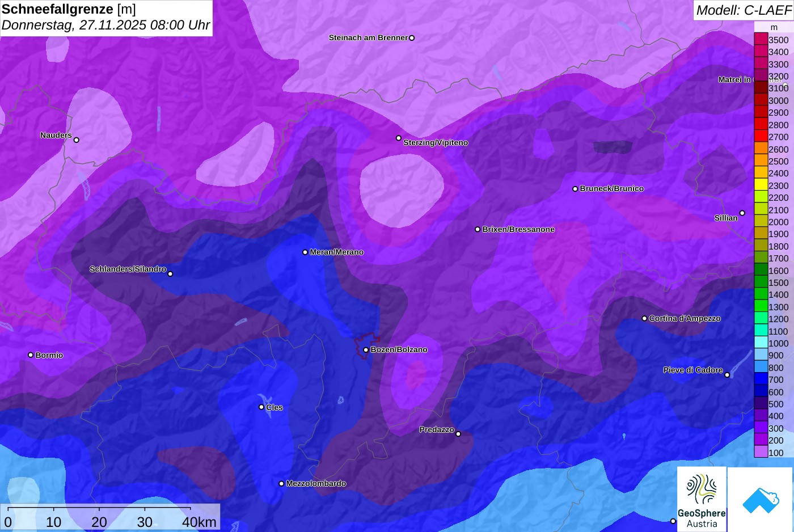Click the 40km scale bar label

point(199,522)
